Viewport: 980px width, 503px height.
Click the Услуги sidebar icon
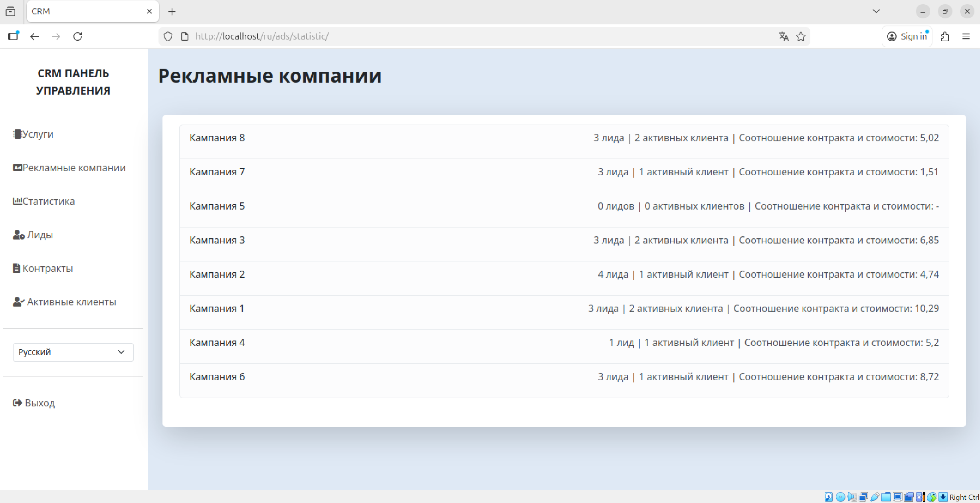(x=17, y=134)
